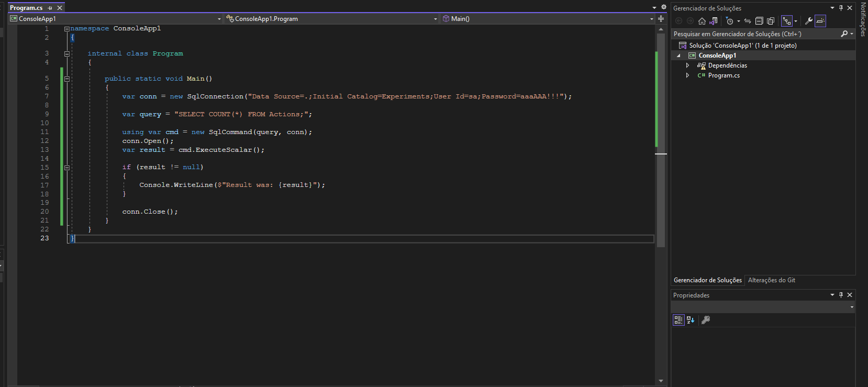Open the vertical Notificações tab
This screenshot has height=387, width=868.
(x=863, y=19)
